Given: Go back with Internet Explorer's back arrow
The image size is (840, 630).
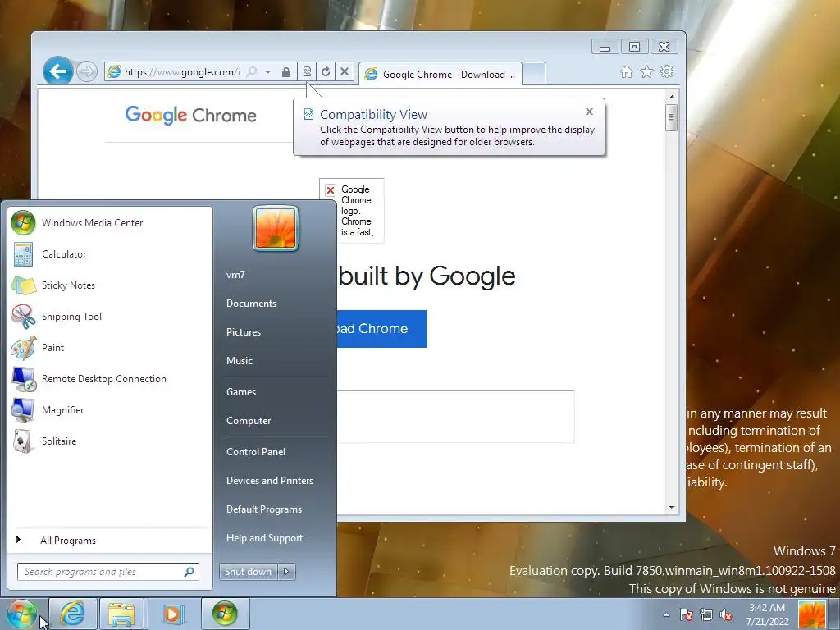Looking at the screenshot, I should click(58, 71).
